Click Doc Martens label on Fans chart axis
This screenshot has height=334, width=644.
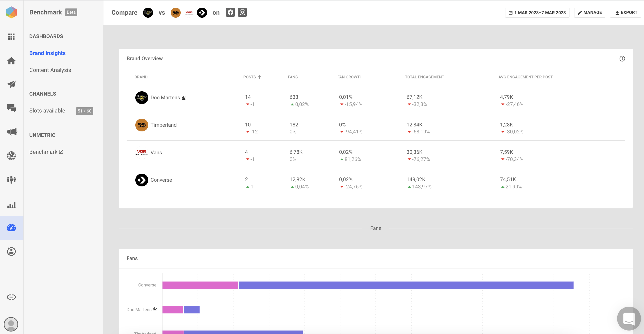[139, 310]
